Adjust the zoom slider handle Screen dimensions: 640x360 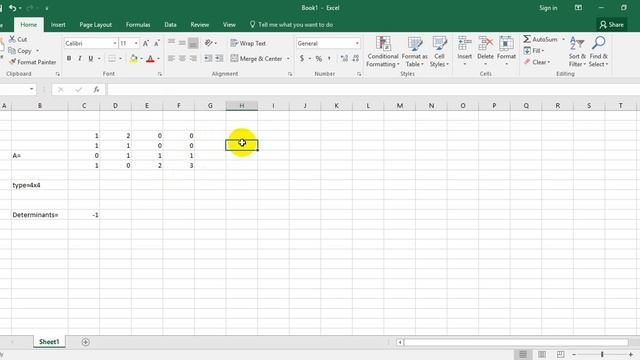[x=602, y=354]
